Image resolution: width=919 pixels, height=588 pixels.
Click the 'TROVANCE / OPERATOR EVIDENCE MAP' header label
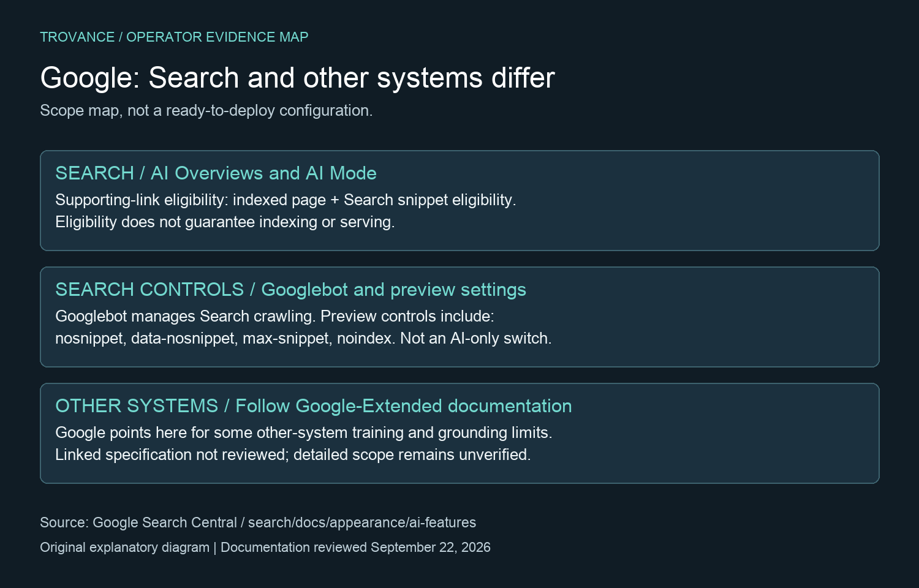tap(174, 37)
